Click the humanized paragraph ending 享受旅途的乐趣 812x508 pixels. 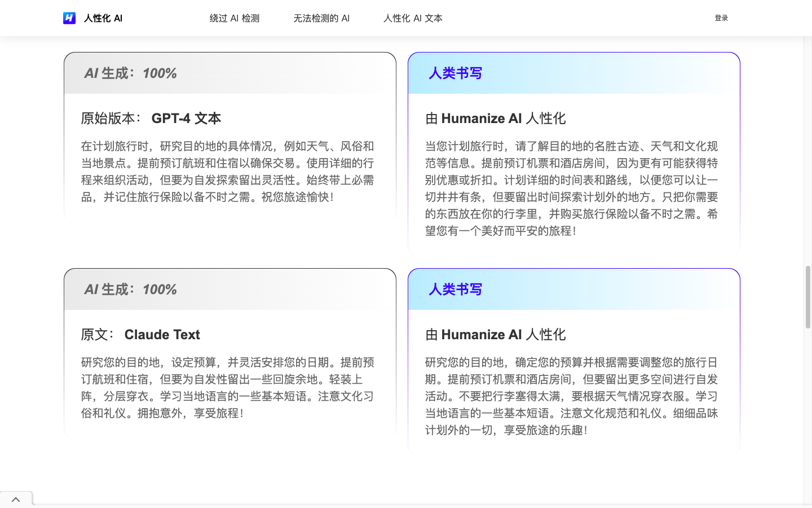pos(571,396)
